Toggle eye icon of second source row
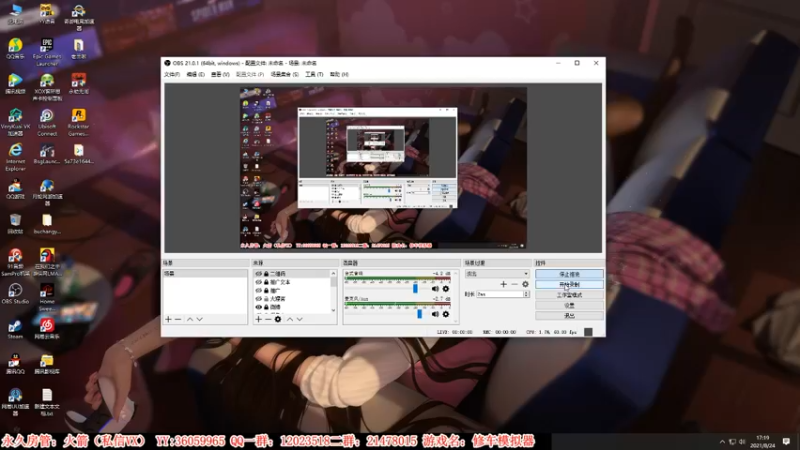This screenshot has width=800, height=450. [x=259, y=282]
